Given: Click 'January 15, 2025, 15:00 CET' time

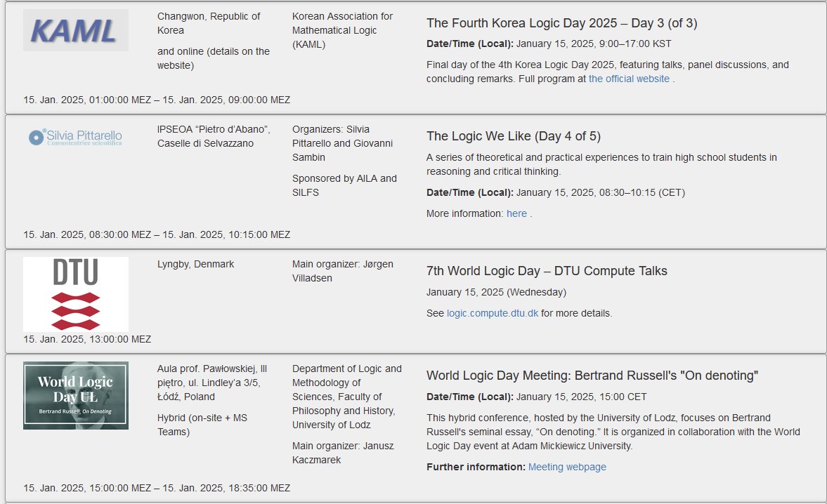Looking at the screenshot, I should 581,397.
